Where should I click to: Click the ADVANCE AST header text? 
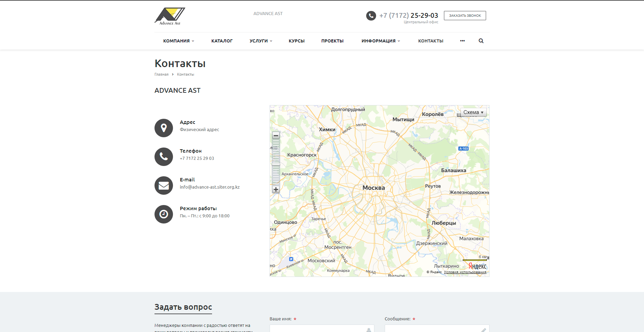268,14
